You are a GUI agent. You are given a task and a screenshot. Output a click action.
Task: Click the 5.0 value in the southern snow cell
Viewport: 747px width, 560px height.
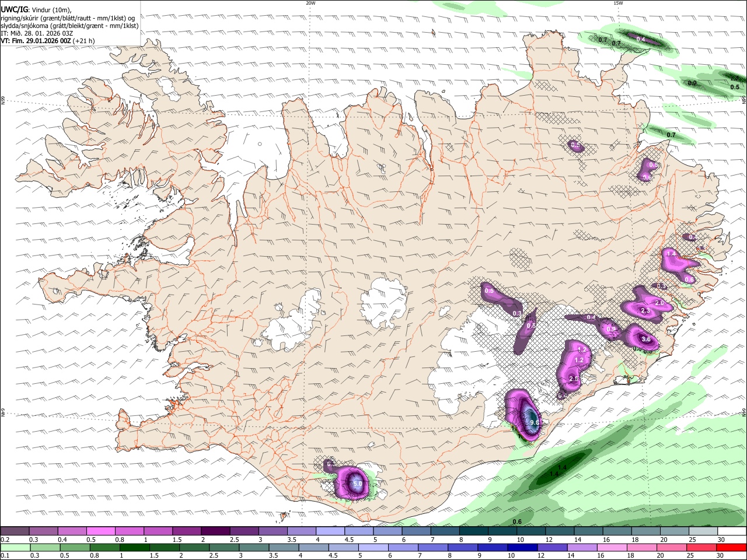coord(358,484)
